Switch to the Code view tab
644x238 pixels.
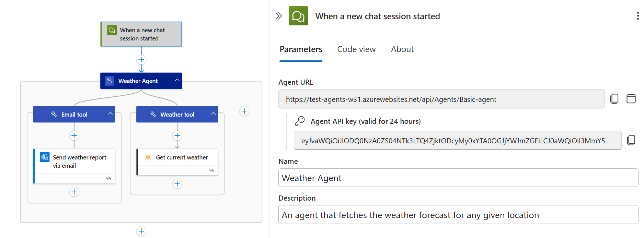[356, 49]
